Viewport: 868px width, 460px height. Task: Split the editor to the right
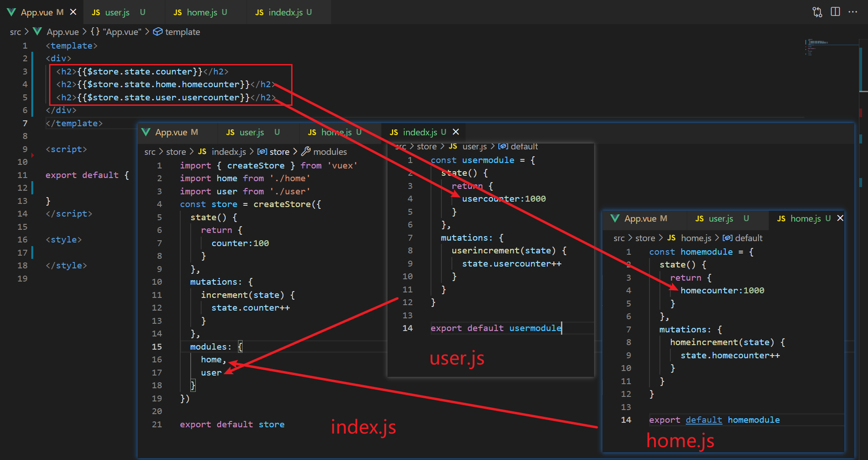(835, 12)
